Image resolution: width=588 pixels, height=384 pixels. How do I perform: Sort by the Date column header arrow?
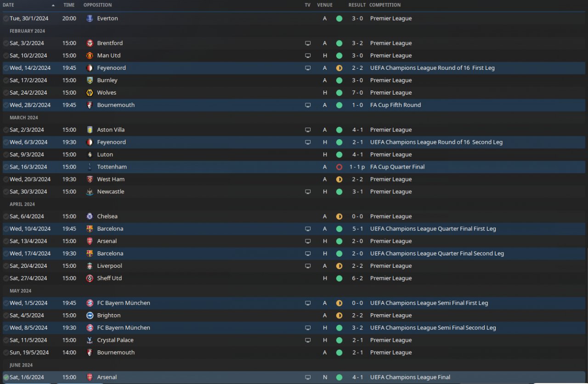click(x=53, y=5)
